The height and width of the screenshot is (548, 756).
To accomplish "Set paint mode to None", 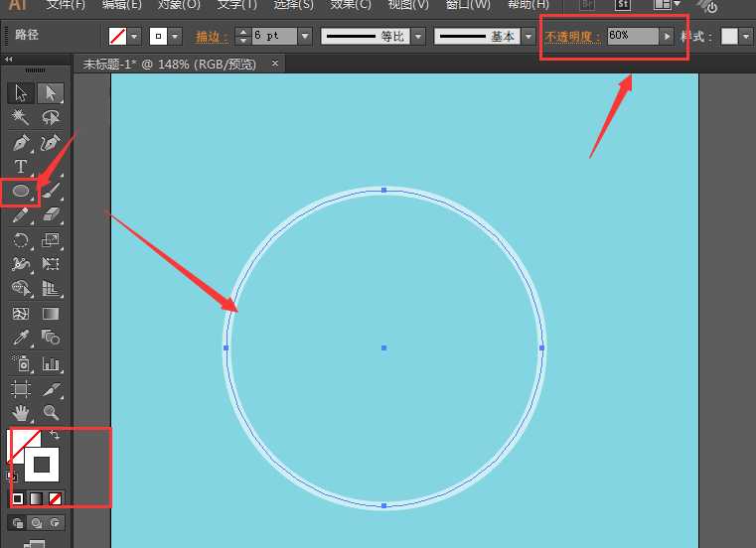I will click(x=55, y=498).
